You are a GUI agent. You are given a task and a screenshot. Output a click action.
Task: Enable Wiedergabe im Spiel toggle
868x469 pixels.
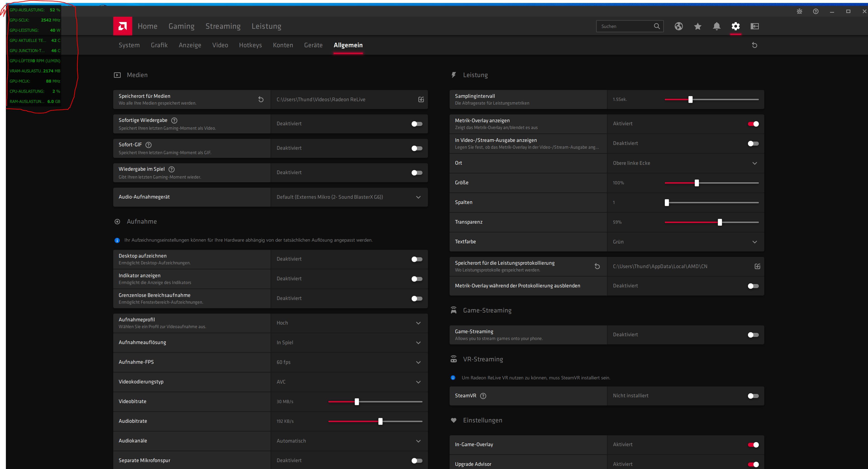coord(417,173)
